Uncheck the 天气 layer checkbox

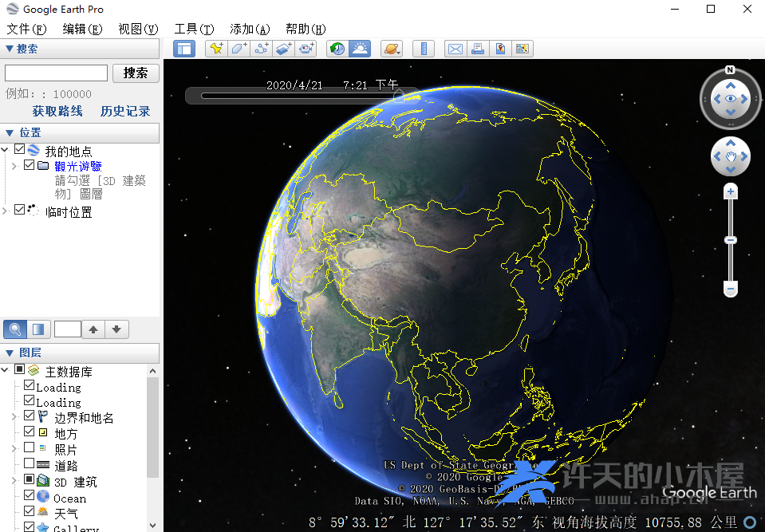point(30,511)
